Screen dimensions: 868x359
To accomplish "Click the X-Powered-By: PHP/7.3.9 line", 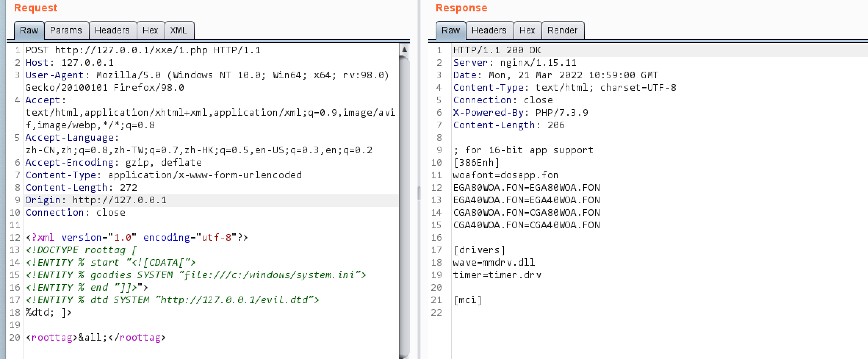I will [521, 113].
